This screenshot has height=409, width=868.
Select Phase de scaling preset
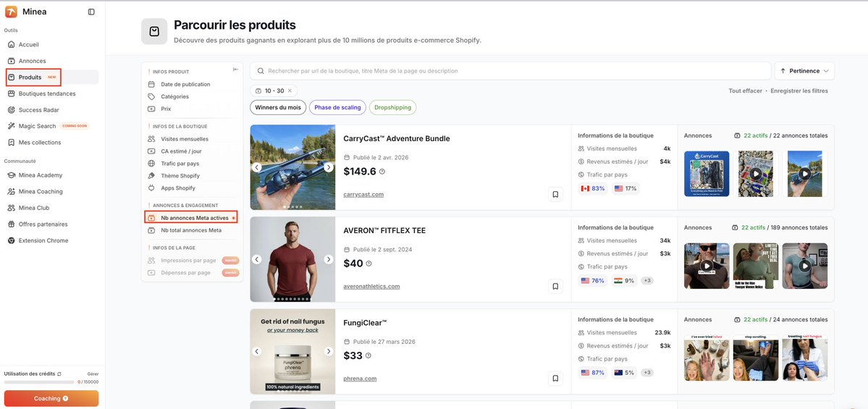(337, 107)
